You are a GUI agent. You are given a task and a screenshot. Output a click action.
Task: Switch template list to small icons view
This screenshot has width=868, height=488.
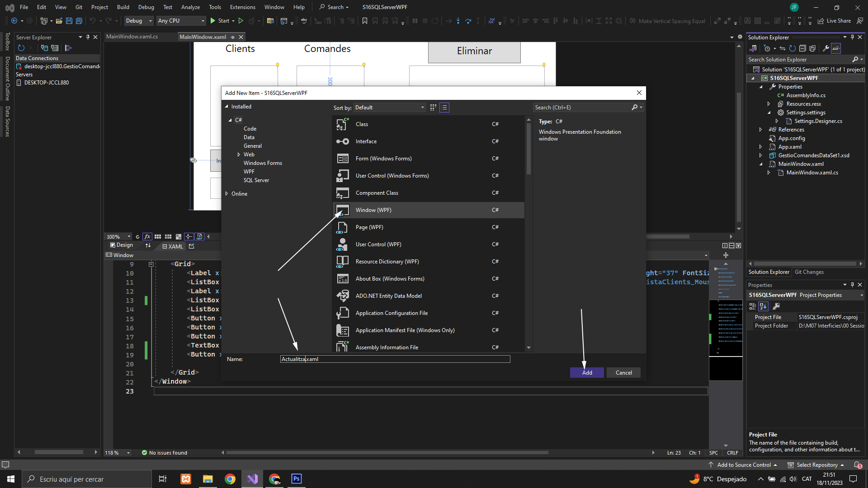pyautogui.click(x=444, y=108)
